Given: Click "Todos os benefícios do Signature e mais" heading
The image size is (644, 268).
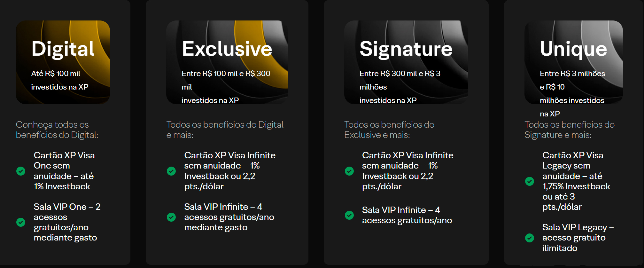Looking at the screenshot, I should (x=569, y=130).
